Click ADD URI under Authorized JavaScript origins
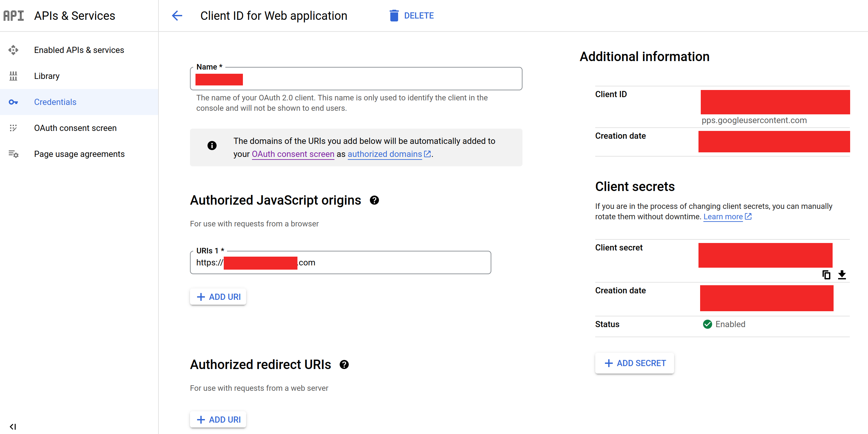This screenshot has height=434, width=868. pyautogui.click(x=218, y=297)
